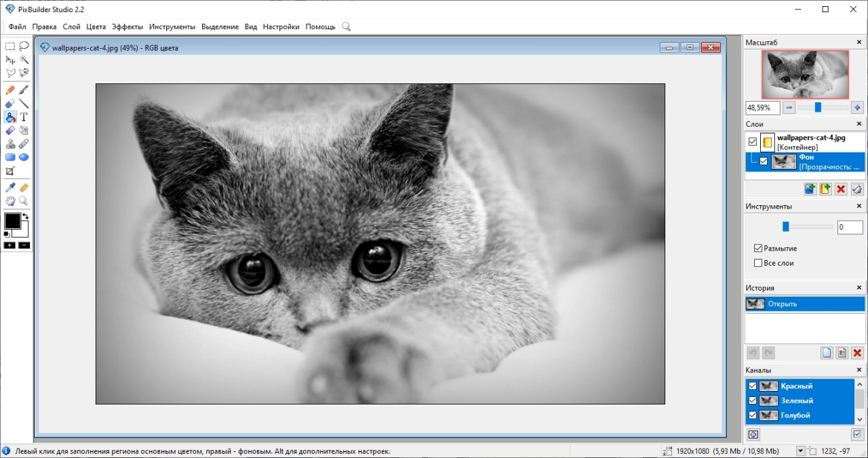The height and width of the screenshot is (458, 868).
Task: Choose the eraser tool
Action: coord(10,104)
